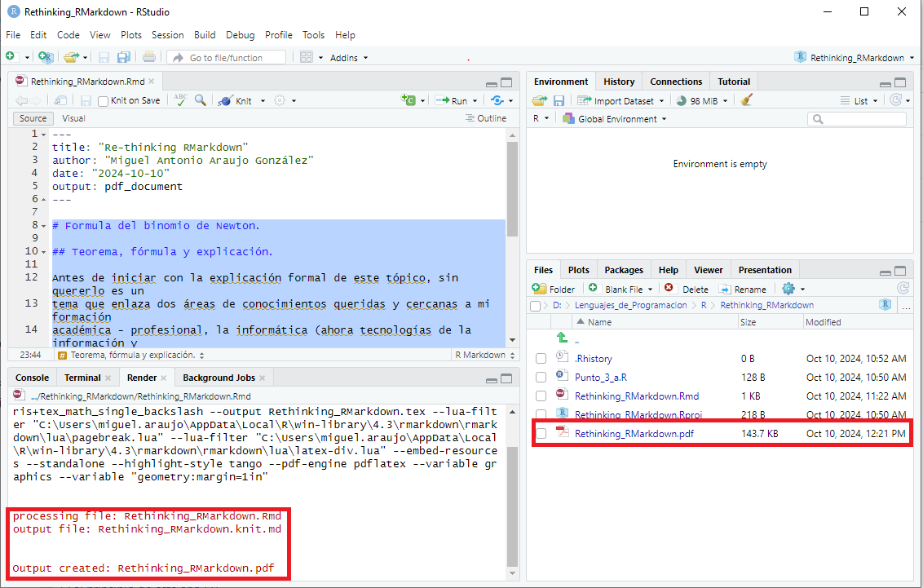Open the 98 MiB memory usage menu

[702, 100]
